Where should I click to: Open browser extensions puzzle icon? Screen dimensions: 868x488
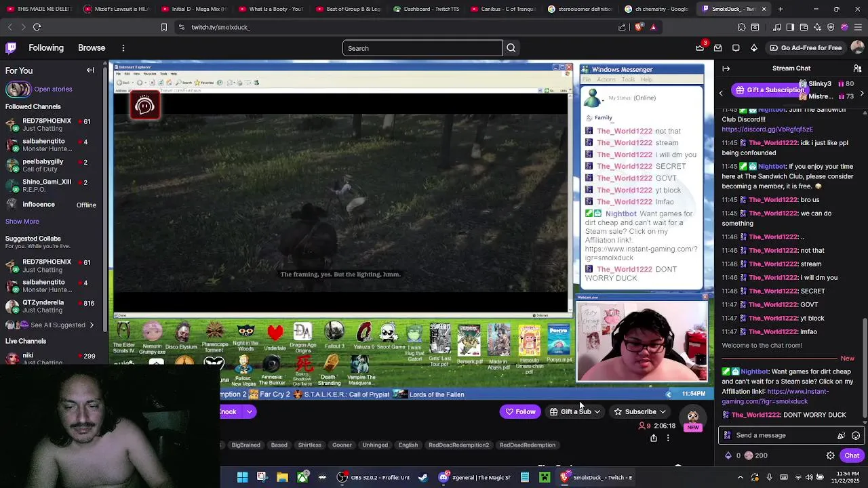[x=741, y=27]
